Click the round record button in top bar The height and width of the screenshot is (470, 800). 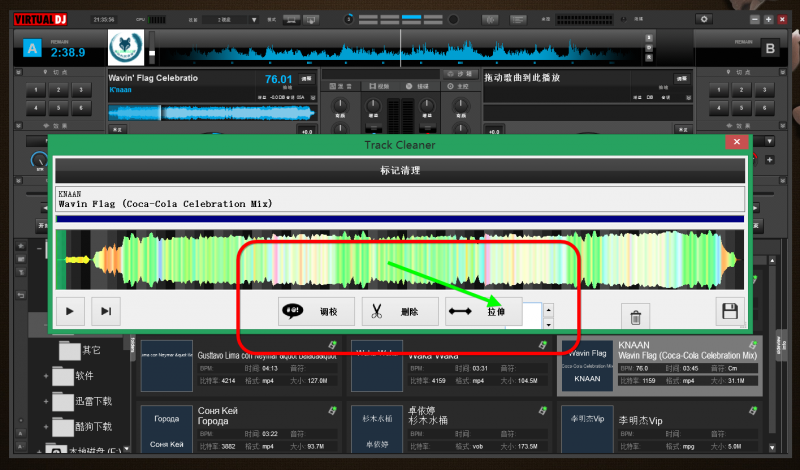point(453,20)
